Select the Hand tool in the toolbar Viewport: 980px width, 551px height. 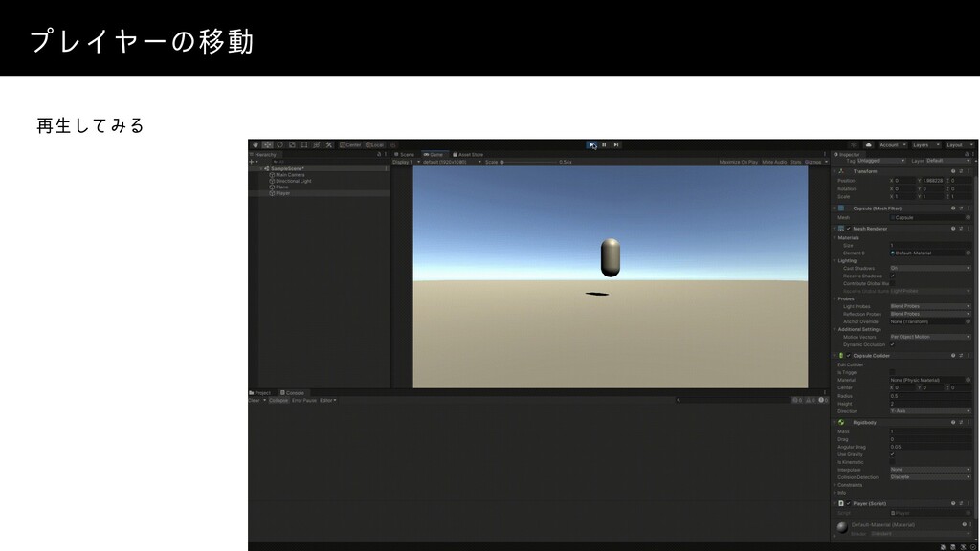(x=254, y=144)
